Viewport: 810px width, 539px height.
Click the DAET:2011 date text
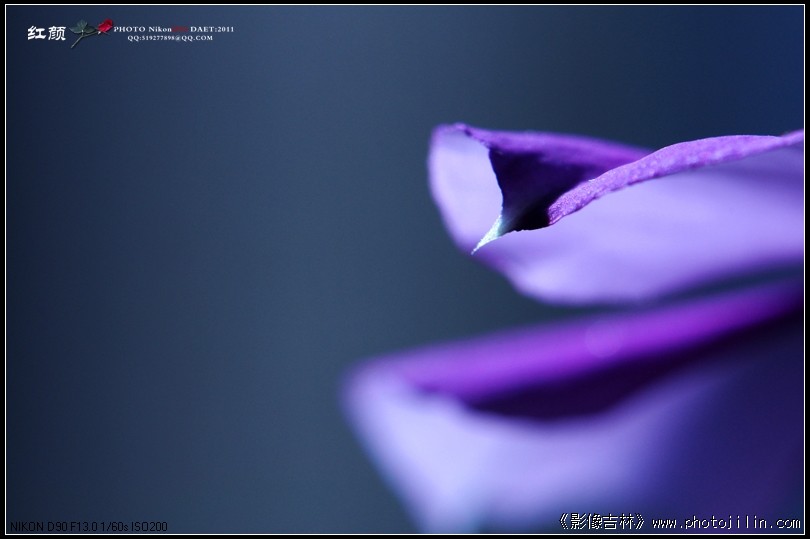coord(212,29)
